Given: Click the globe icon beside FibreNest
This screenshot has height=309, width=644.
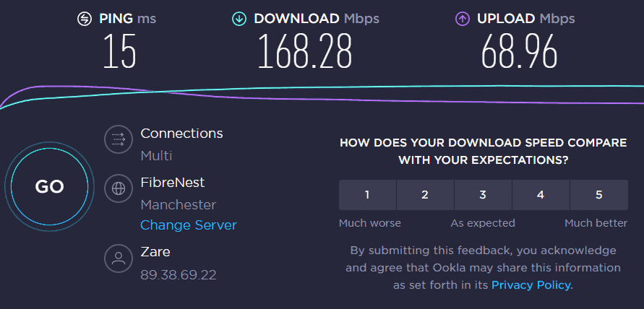Looking at the screenshot, I should pos(119,188).
